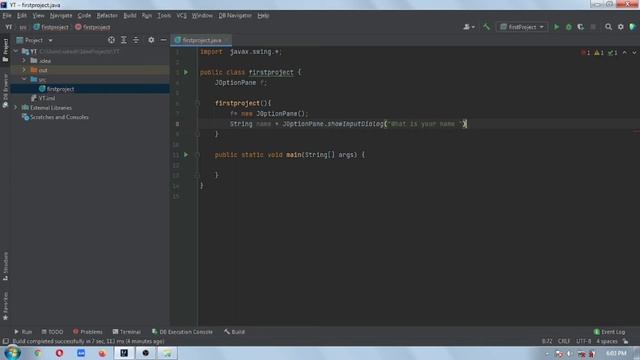Expand all in Project panel
Screen dimensions: 640x360
[124, 40]
